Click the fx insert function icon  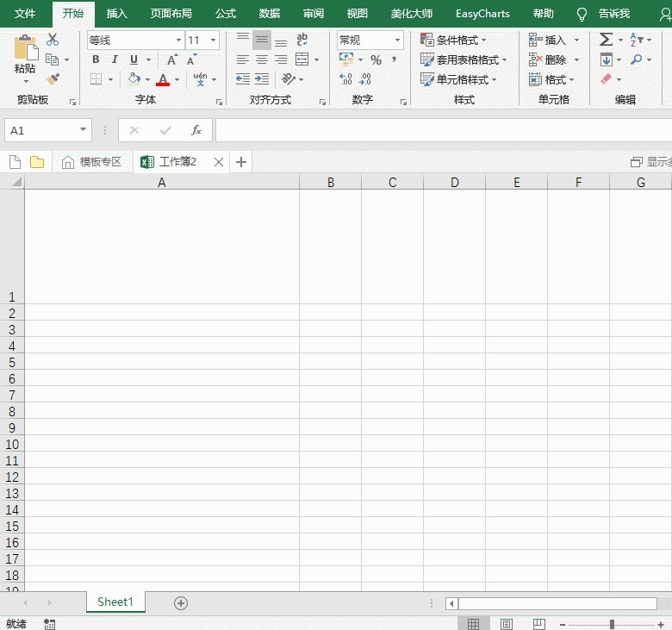pyautogui.click(x=196, y=130)
